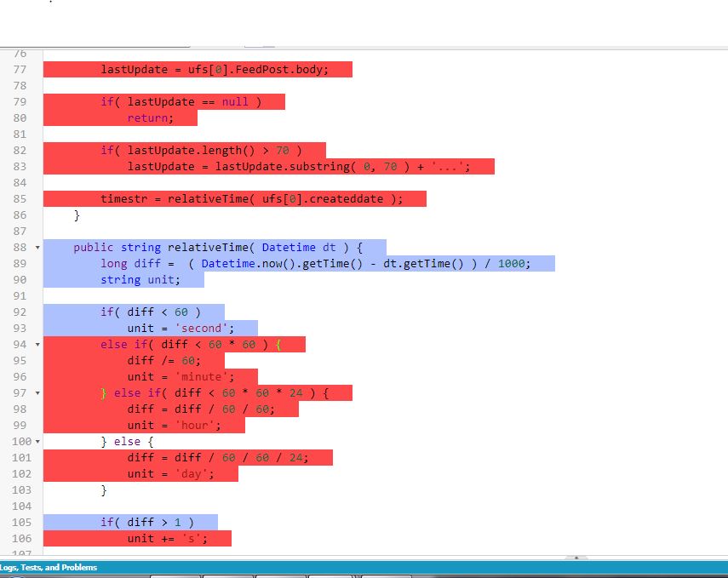Click the 'diff /= 60;' line
Screen dimensions: 728x578
[x=163, y=361]
